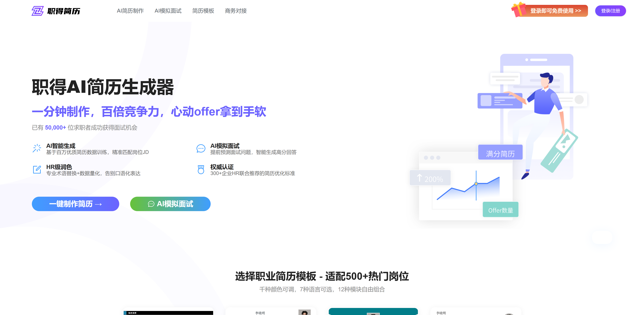The height and width of the screenshot is (315, 644).
Task: Click the HR级润色 edit pencil icon
Action: click(37, 169)
